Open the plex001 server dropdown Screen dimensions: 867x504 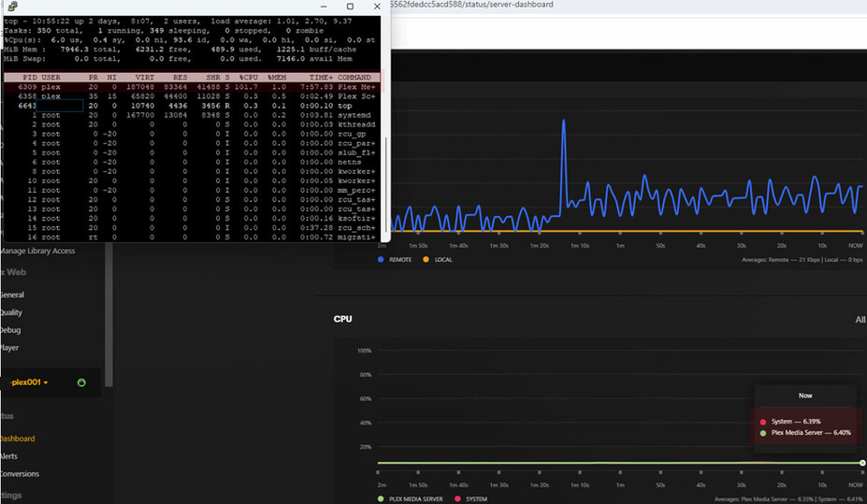[x=29, y=382]
